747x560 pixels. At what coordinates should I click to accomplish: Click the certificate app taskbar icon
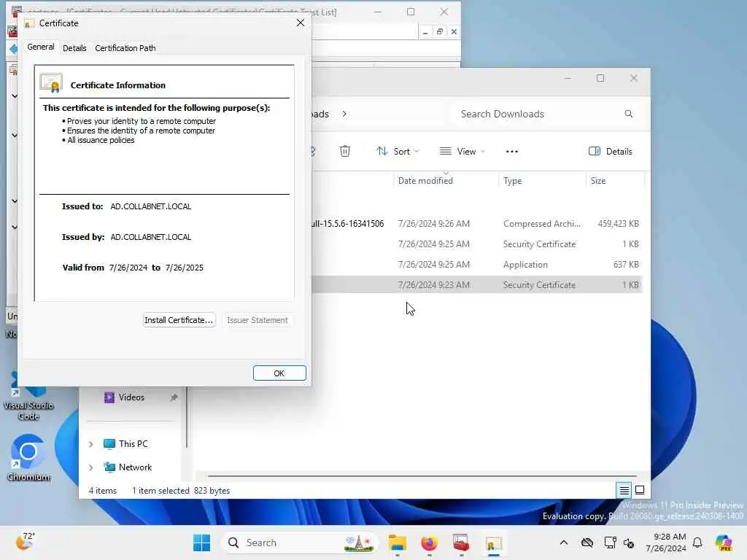point(494,542)
